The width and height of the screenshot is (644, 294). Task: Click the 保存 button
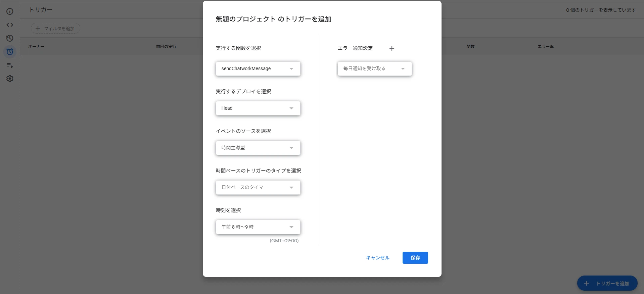pos(415,258)
